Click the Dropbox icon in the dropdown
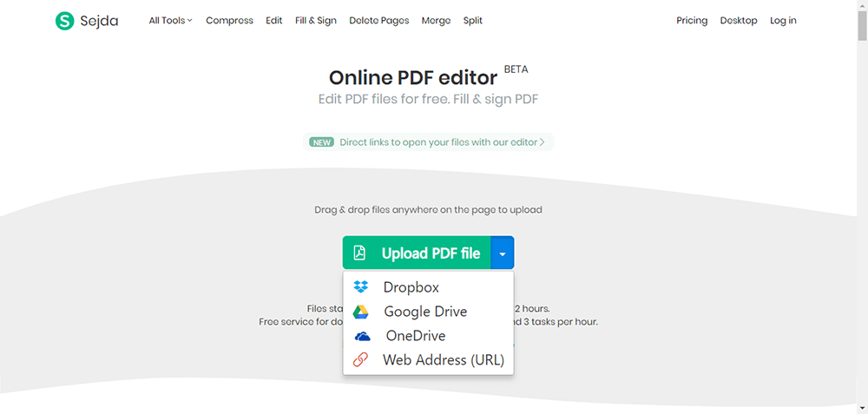868x414 pixels. click(361, 287)
